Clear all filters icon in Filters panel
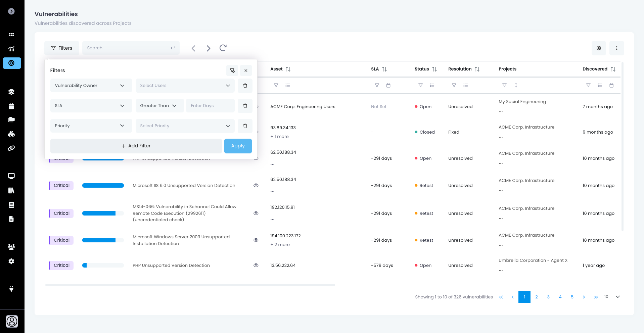The image size is (644, 333). coord(232,70)
